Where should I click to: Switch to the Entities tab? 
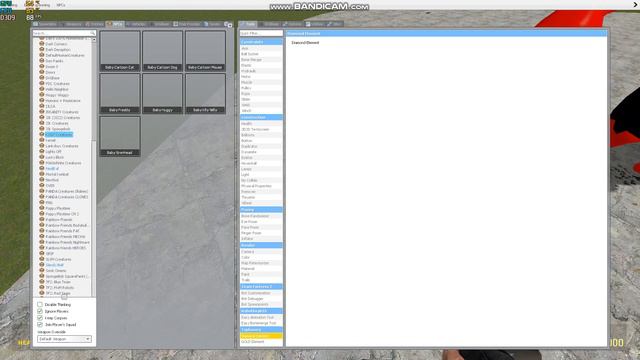click(94, 24)
